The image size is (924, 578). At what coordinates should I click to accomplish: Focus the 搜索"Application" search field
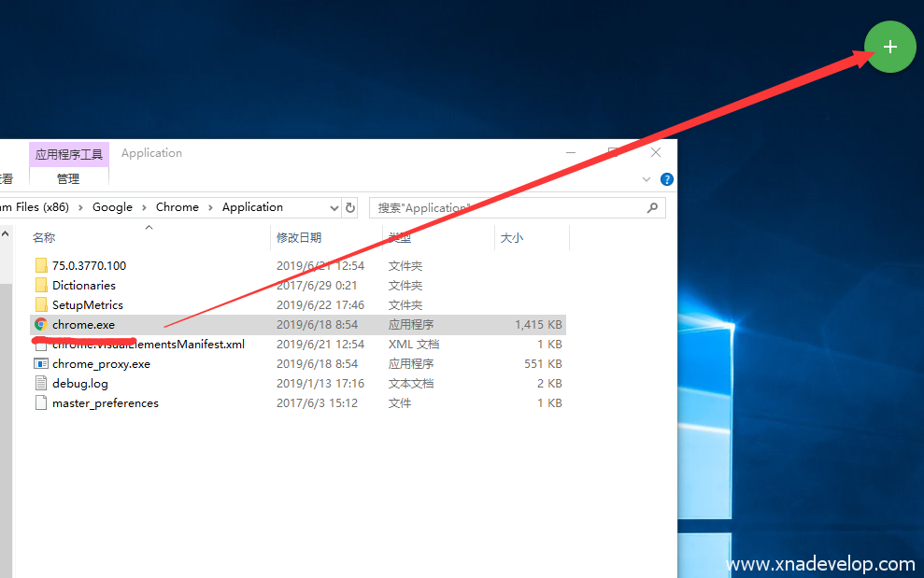click(x=505, y=207)
